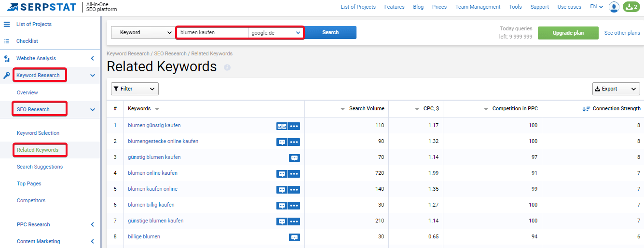Viewport: 644px width, 248px height.
Task: Open the green downloads badge showing 2
Action: pos(631,7)
